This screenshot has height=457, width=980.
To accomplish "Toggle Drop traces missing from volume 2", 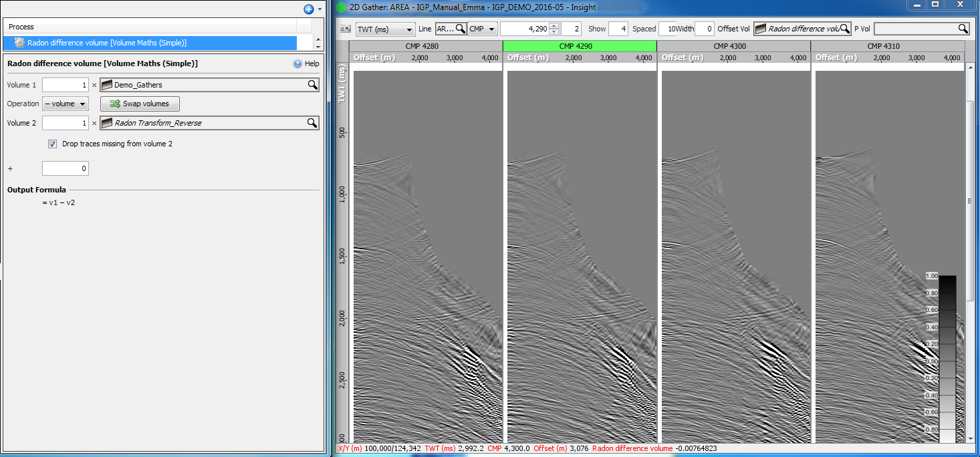I will click(x=53, y=144).
